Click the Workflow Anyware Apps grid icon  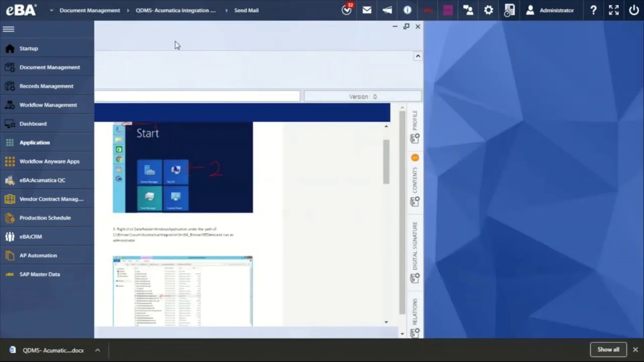10,161
